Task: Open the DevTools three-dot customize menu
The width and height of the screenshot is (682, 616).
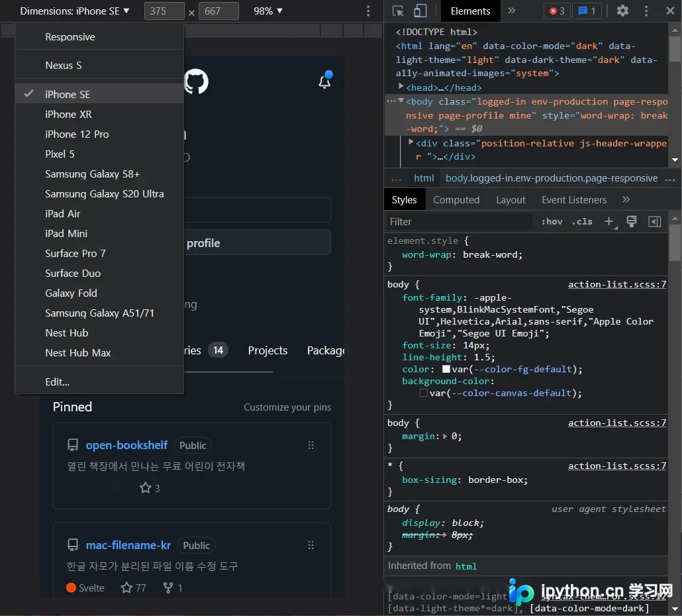Action: click(x=646, y=11)
